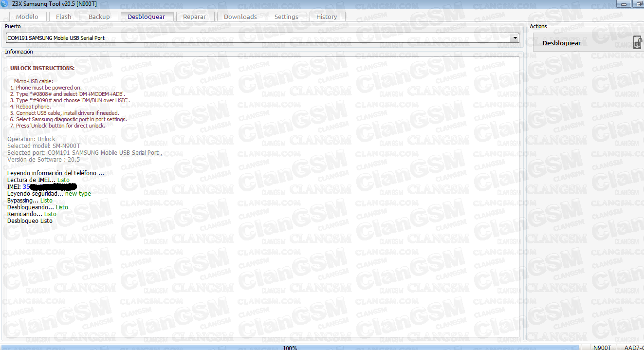Click the '4. Reboot phone.' instruction line
The image size is (644, 350).
(x=31, y=107)
